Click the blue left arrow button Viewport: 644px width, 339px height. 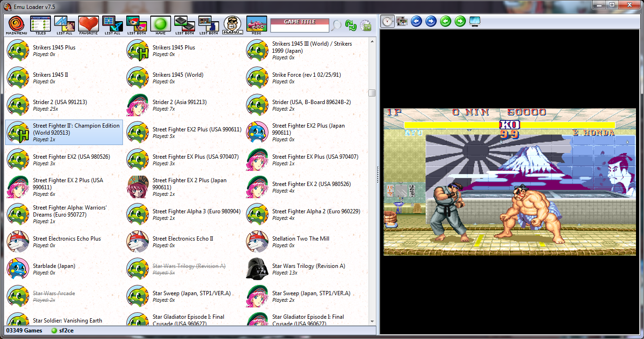pyautogui.click(x=416, y=21)
